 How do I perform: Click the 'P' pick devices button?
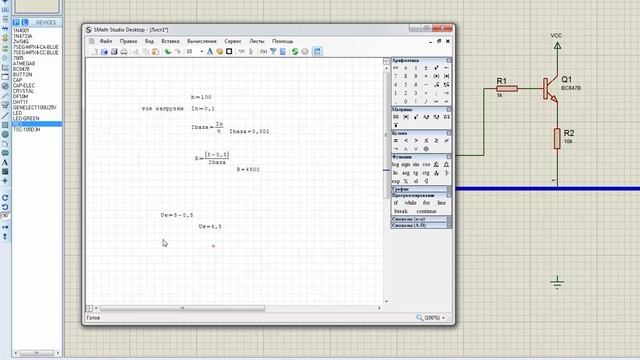(x=16, y=22)
